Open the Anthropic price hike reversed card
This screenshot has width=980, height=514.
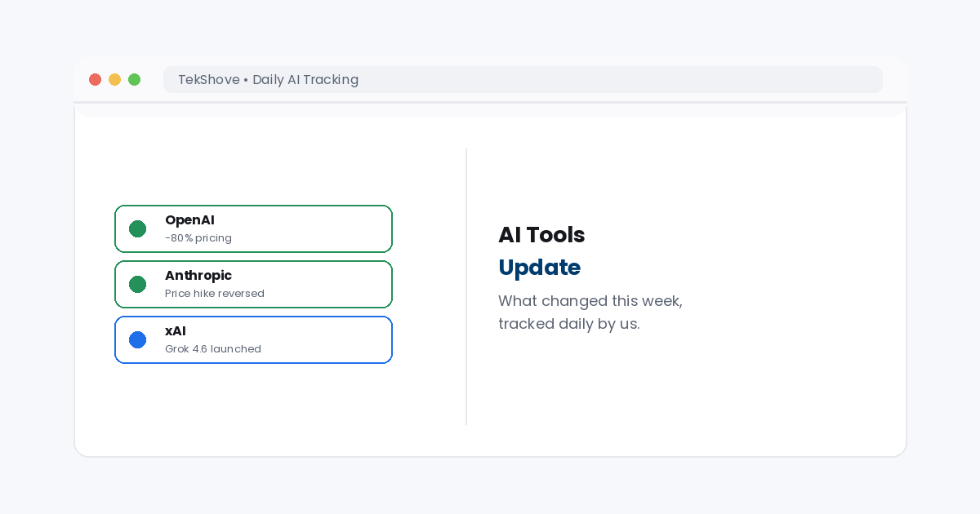253,284
